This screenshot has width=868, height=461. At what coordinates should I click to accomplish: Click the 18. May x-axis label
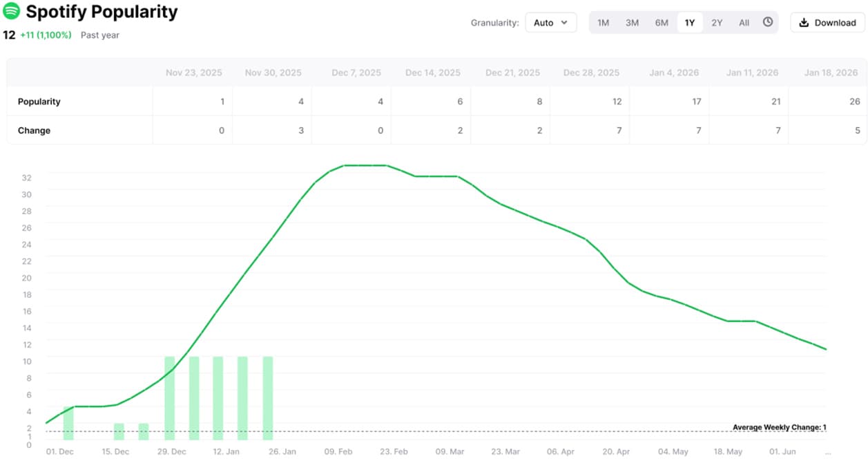point(728,451)
